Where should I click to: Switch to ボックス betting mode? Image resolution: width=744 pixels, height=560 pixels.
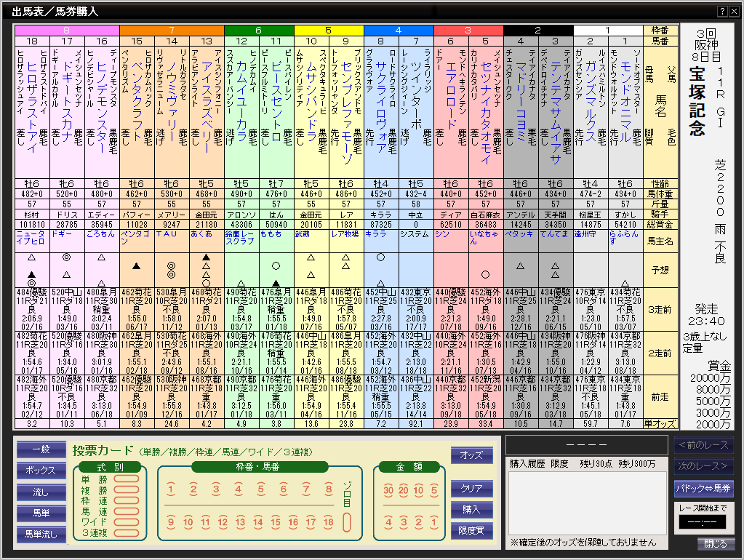(41, 471)
